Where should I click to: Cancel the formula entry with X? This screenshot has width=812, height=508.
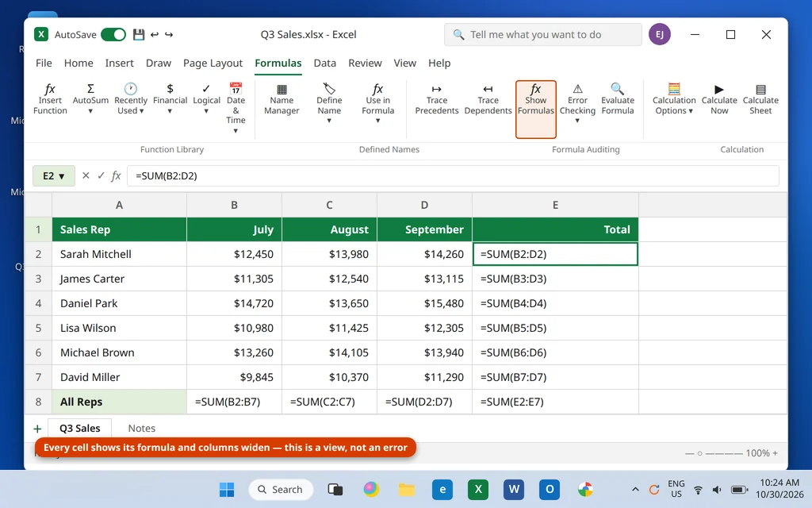[x=86, y=175]
